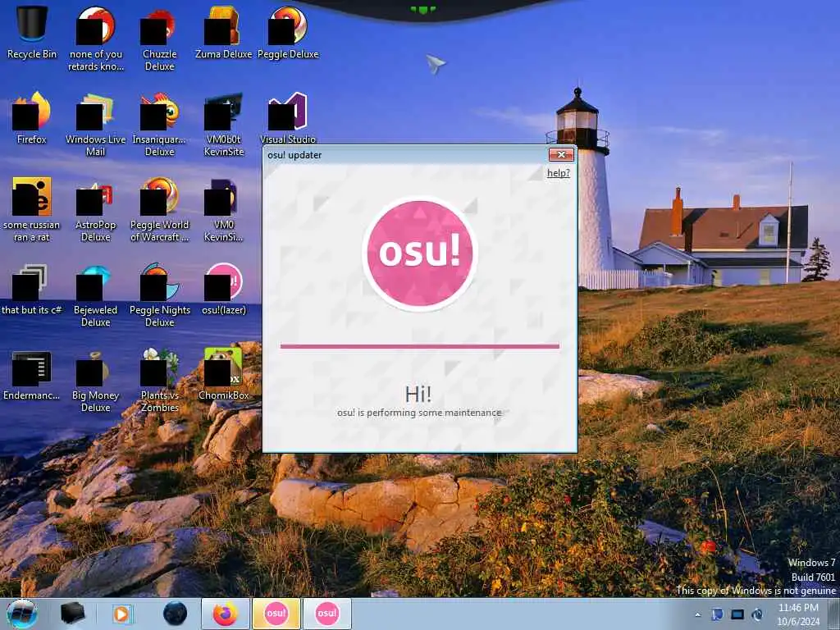Open Action Center flag tray icon
The width and height of the screenshot is (840, 630).
pos(717,614)
